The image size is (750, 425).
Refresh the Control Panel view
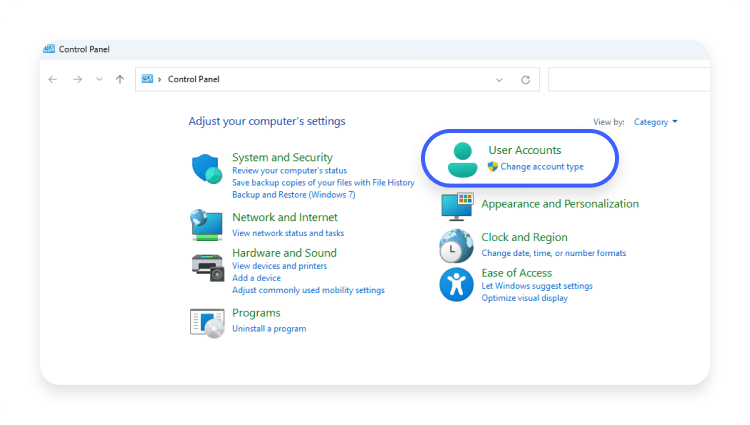click(x=526, y=80)
